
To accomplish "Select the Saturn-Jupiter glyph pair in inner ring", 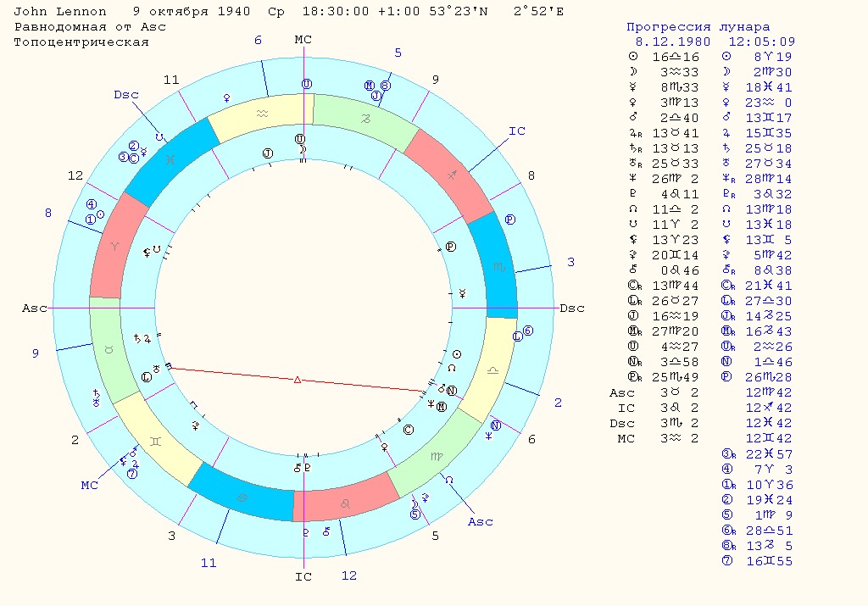I will [x=142, y=338].
